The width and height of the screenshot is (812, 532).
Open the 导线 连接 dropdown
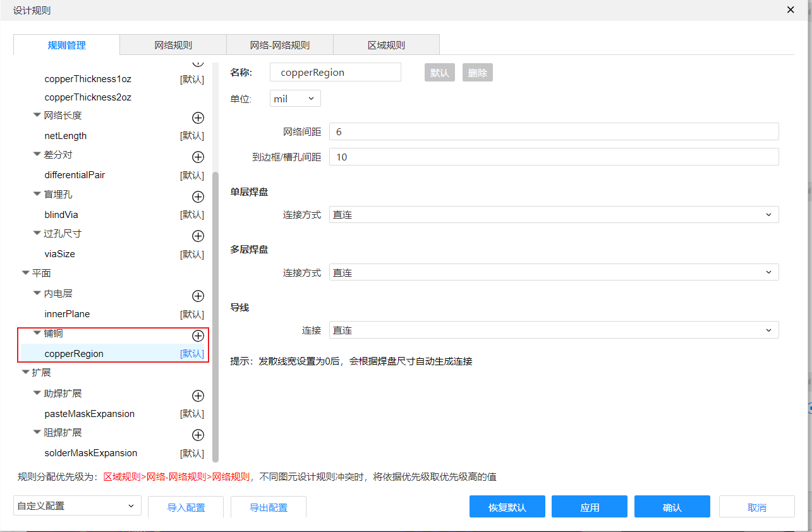554,330
